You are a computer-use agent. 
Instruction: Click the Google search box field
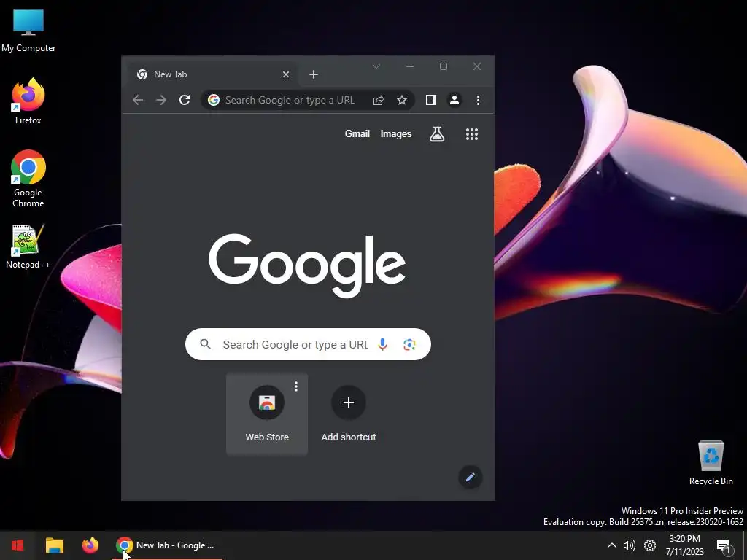tap(308, 344)
